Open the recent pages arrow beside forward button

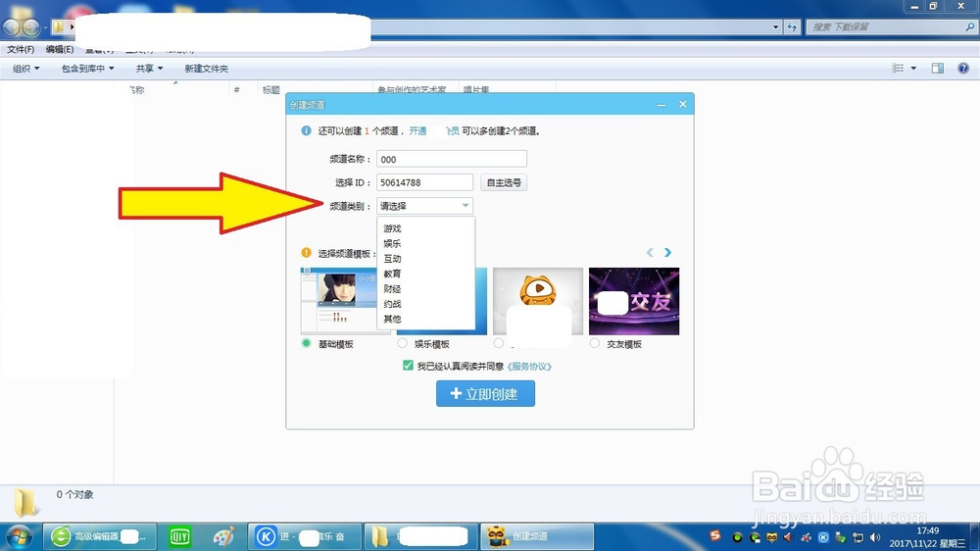click(45, 27)
